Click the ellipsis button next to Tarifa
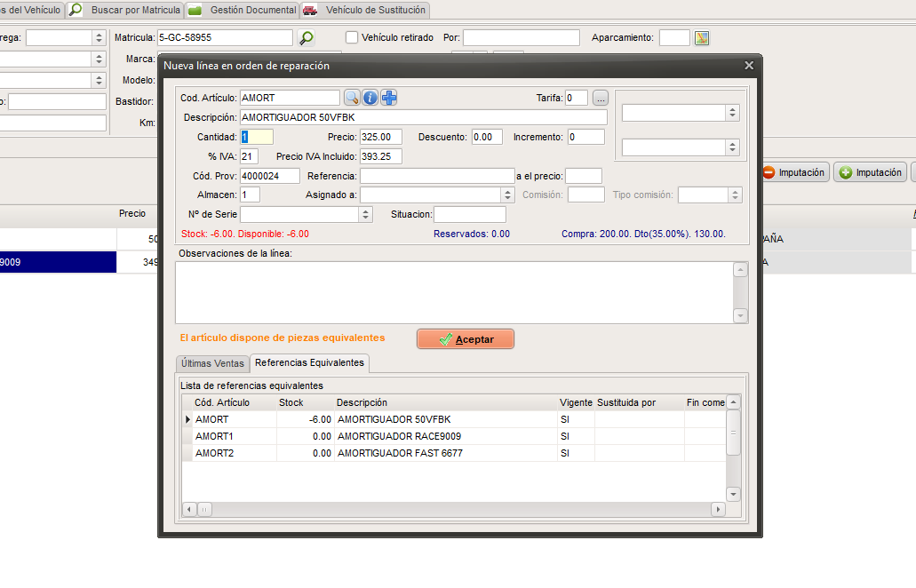This screenshot has height=588, width=916. (601, 98)
